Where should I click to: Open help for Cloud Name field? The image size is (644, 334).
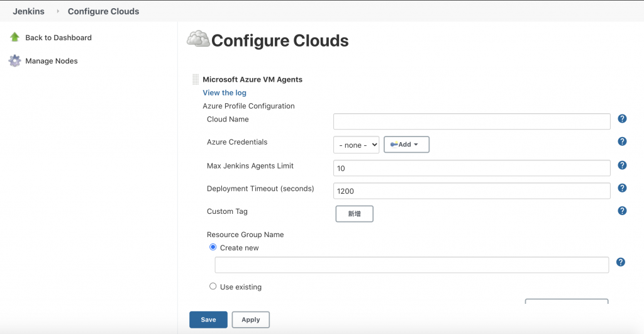622,119
